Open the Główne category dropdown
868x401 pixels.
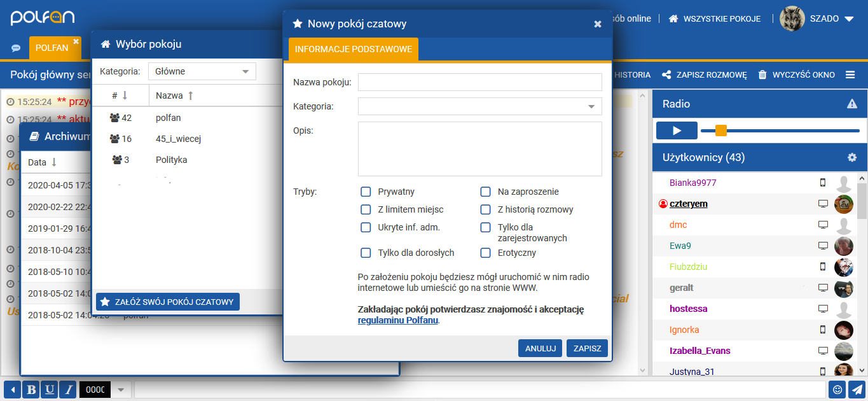[202, 71]
